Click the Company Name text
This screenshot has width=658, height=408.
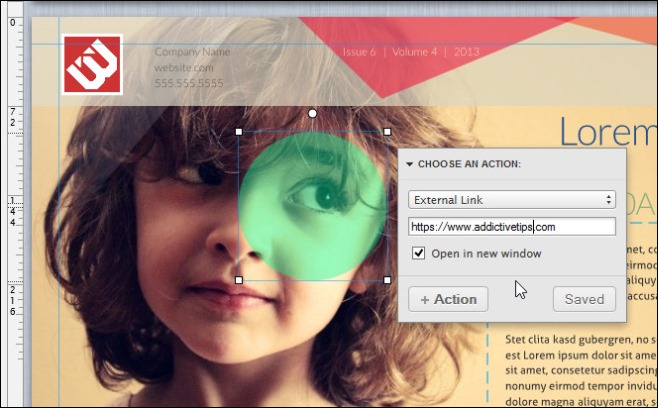point(192,52)
